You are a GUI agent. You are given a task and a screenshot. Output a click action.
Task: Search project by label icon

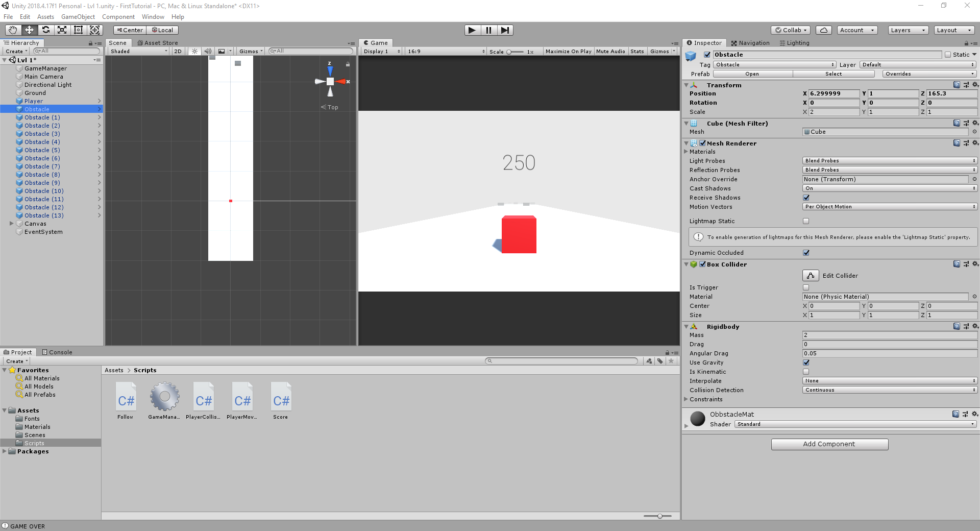coord(660,361)
